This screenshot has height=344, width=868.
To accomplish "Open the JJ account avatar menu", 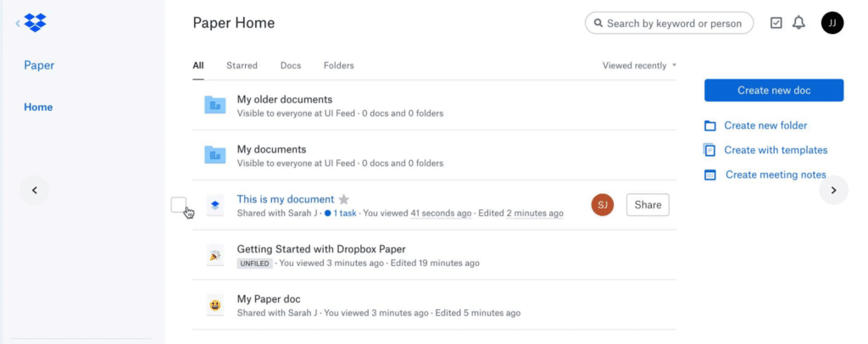I will pyautogui.click(x=832, y=23).
